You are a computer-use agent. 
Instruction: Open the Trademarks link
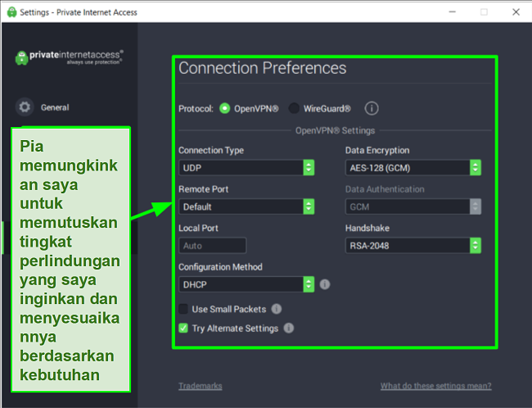[201, 386]
